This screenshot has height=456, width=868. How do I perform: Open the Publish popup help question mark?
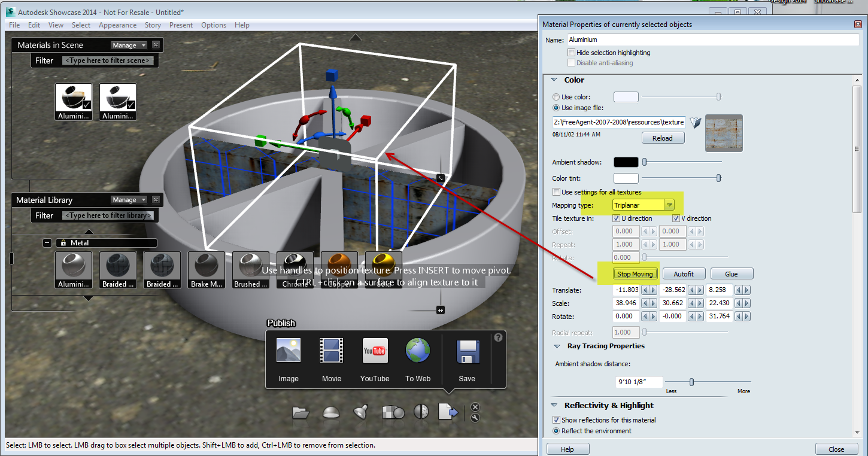[498, 338]
